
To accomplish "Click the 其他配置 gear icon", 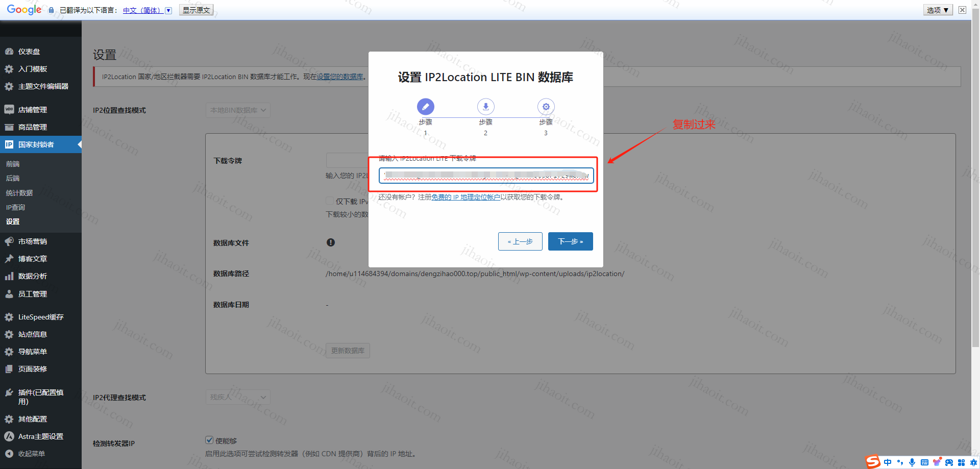I will (x=9, y=419).
